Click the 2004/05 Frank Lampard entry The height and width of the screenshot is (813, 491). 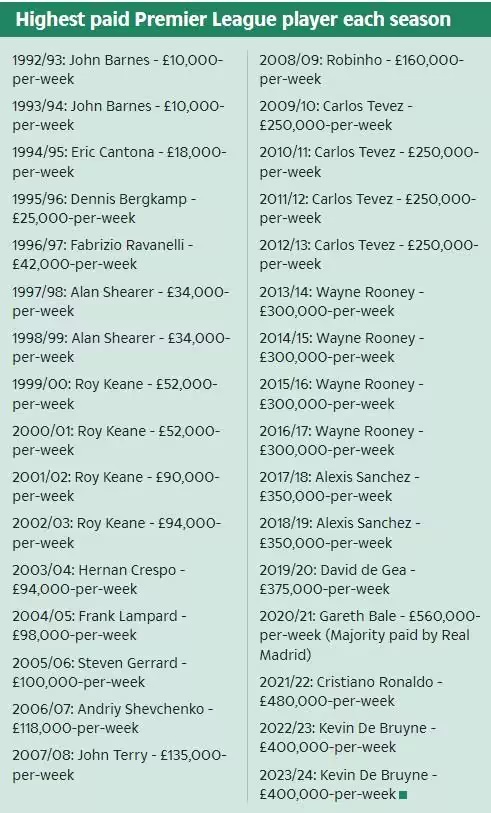[x=100, y=625]
